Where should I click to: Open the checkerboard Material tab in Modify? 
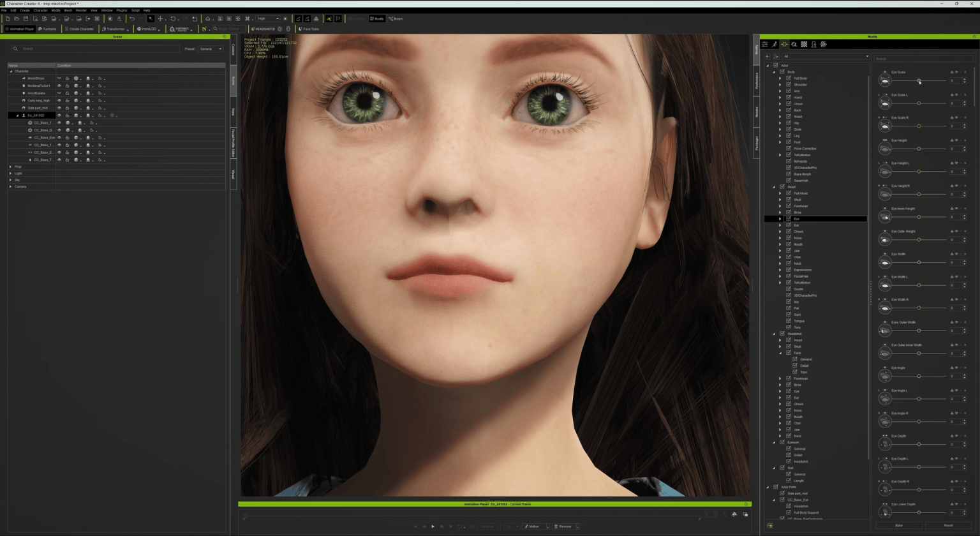point(804,44)
